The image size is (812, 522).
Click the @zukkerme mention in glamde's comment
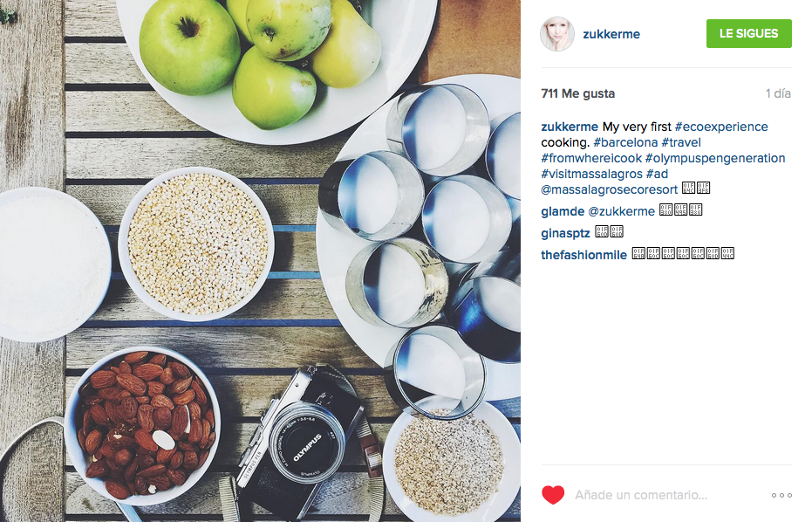(621, 211)
